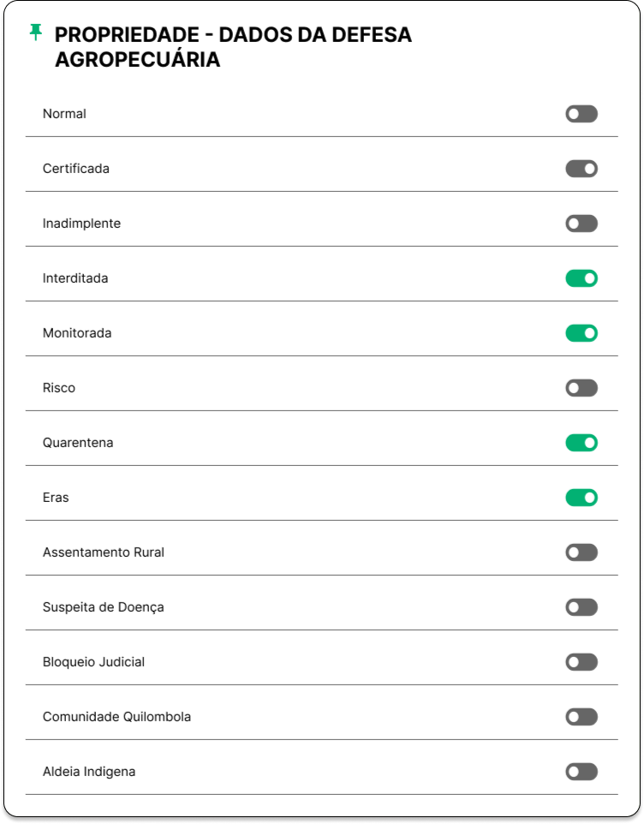Enable the Assentamento Rural toggle
Viewport: 644px width, 824px height.
click(581, 552)
